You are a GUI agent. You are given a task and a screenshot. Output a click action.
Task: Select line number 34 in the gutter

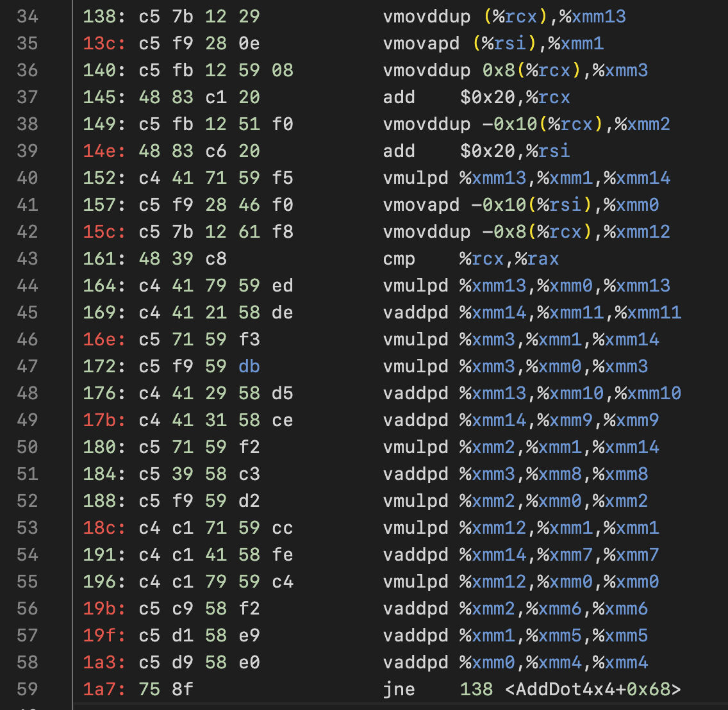pos(27,16)
